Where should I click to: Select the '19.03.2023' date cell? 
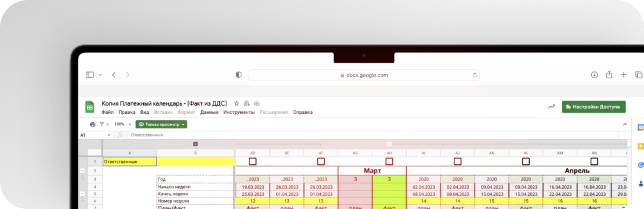[x=252, y=187]
